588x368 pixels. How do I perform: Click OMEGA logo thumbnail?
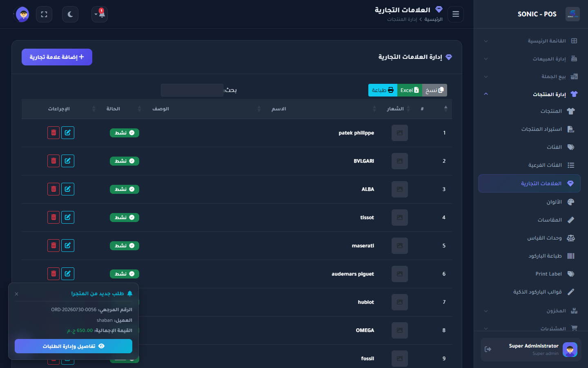[400, 330]
